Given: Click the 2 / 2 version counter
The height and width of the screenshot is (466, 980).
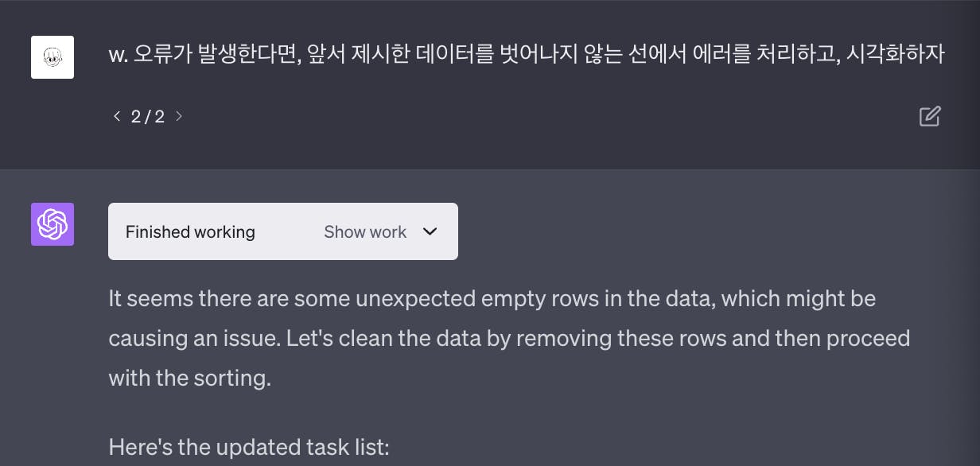Looking at the screenshot, I should 148,116.
